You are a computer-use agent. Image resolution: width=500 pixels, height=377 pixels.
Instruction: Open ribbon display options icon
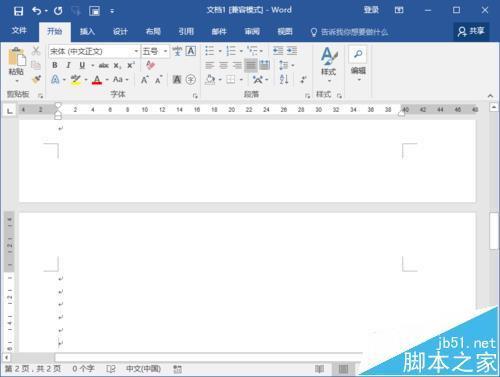pos(399,10)
